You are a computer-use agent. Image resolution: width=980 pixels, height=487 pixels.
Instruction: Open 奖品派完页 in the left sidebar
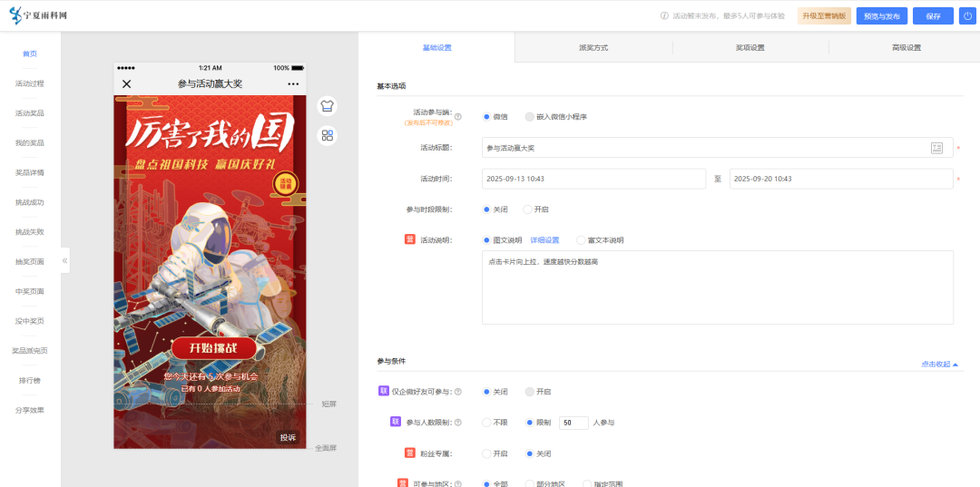click(30, 351)
